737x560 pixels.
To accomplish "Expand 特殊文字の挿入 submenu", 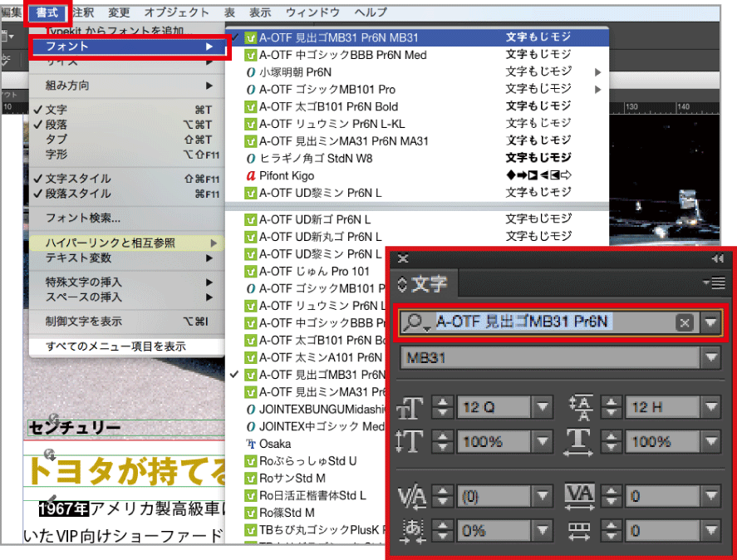I will [127, 282].
